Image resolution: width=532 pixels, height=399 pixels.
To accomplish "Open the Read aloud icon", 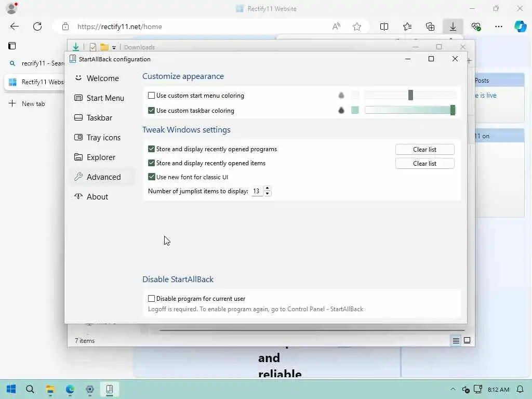I will (x=336, y=26).
